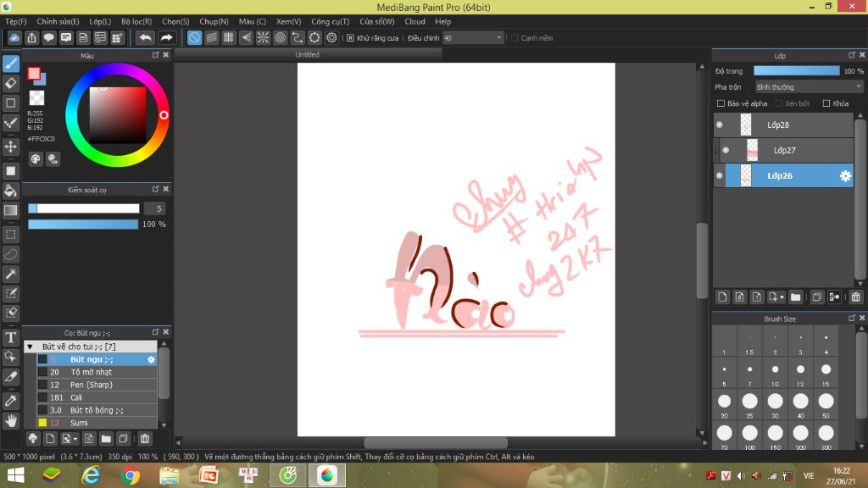Open Điều chỉnh correction value dropdown
The width and height of the screenshot is (868, 488).
(x=473, y=38)
